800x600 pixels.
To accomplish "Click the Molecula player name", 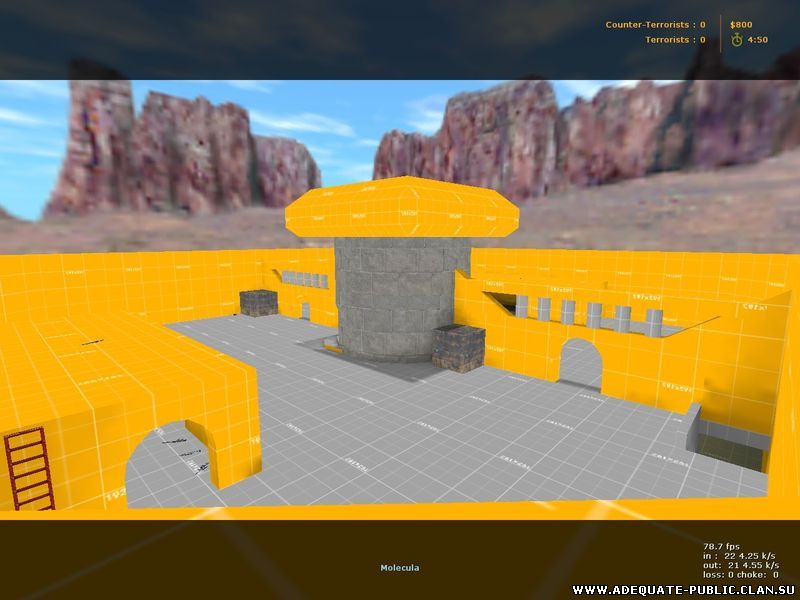I will pos(400,568).
